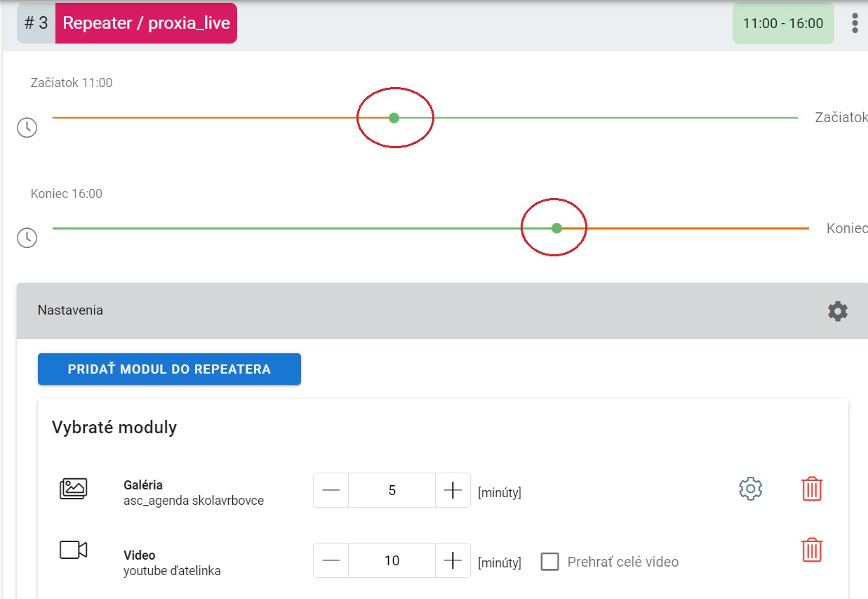The width and height of the screenshot is (868, 599).
Task: Delete the Video module with trash icon
Action: click(812, 550)
